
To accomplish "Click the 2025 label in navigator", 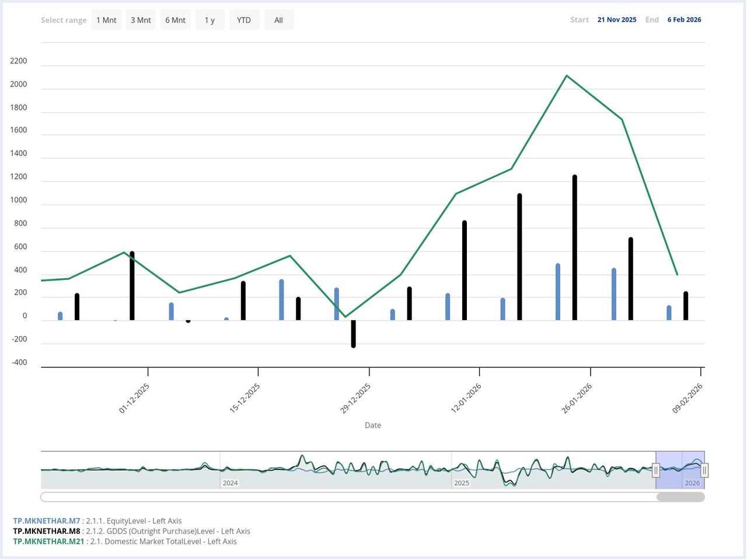I will click(461, 483).
